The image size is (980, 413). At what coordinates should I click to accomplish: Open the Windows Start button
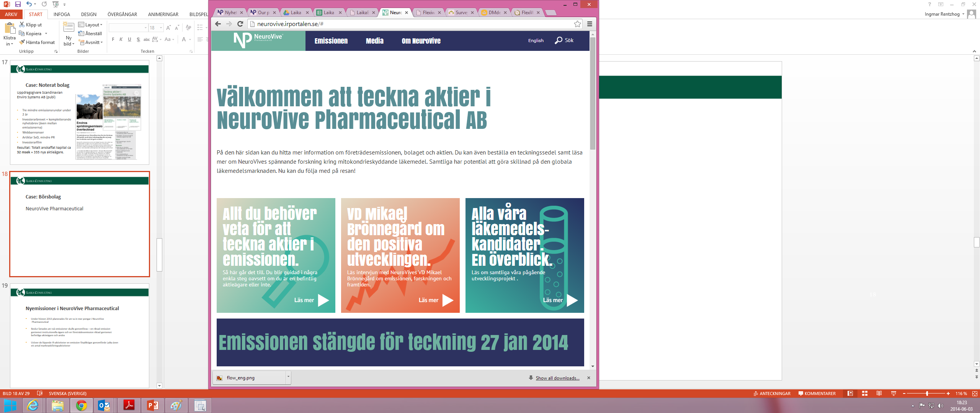point(10,405)
